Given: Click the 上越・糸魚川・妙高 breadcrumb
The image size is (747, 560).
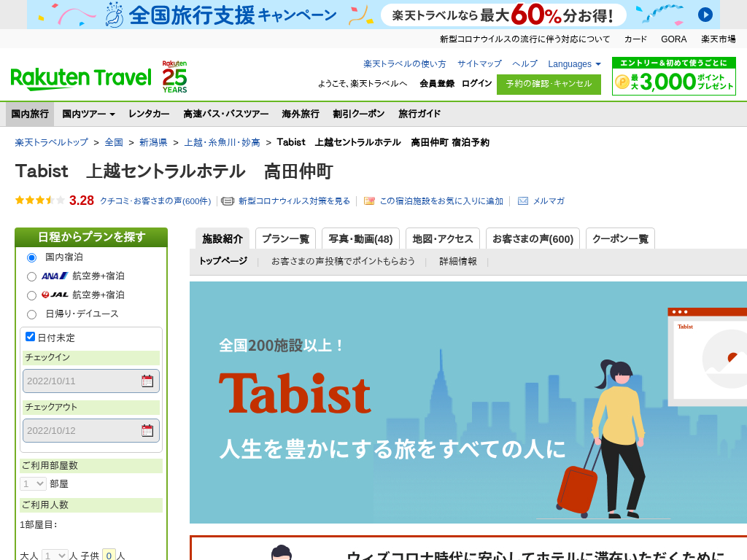Looking at the screenshot, I should pyautogui.click(x=222, y=142).
